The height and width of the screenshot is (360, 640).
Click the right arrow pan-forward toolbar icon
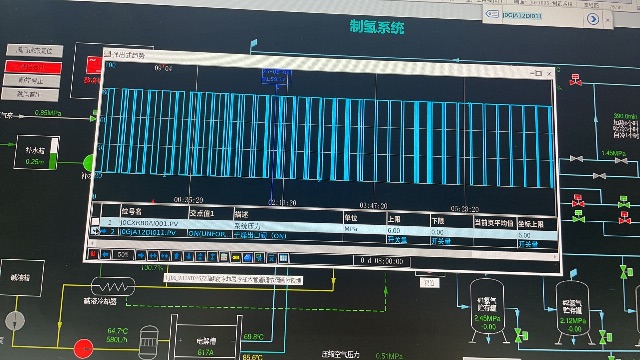pos(141,256)
